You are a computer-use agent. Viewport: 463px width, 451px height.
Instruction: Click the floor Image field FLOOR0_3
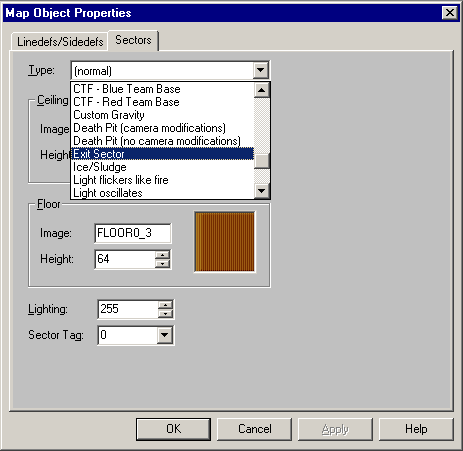(133, 233)
